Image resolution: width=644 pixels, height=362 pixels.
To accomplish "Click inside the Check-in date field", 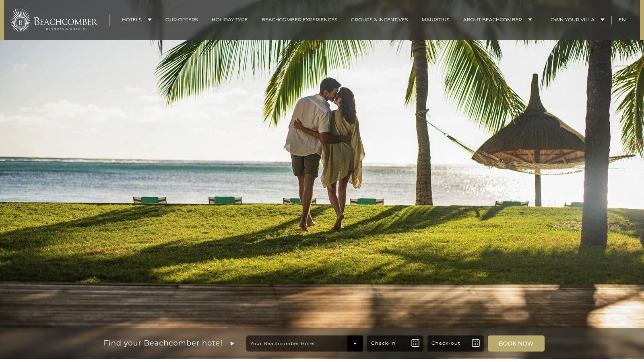I will pos(386,343).
